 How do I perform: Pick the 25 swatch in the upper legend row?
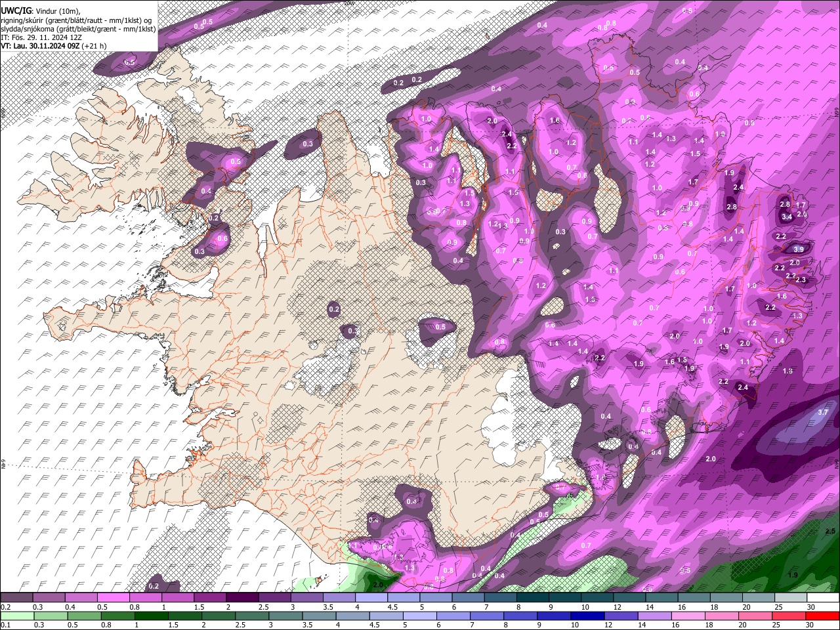791,597
